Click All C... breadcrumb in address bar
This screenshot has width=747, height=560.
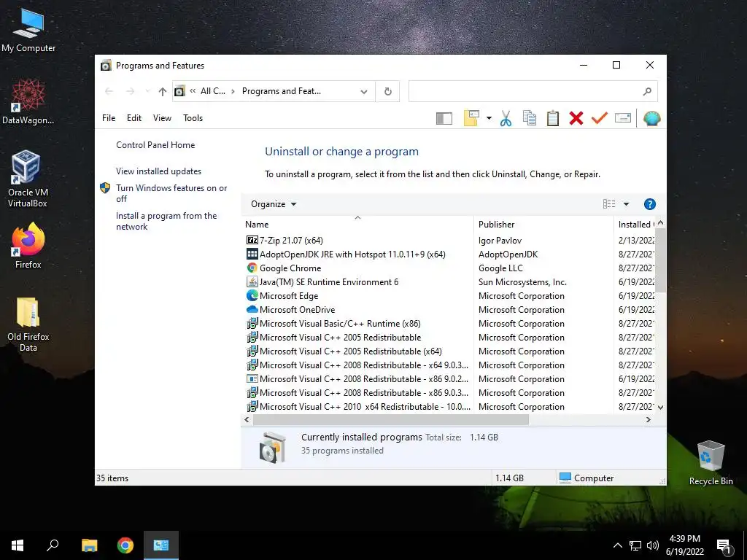[x=212, y=91]
